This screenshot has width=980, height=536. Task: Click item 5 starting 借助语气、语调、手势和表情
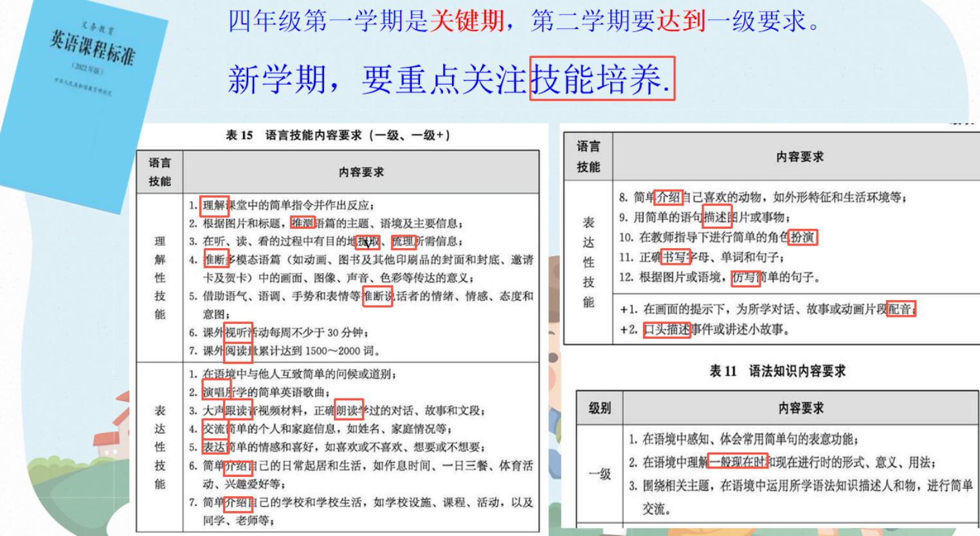361,305
